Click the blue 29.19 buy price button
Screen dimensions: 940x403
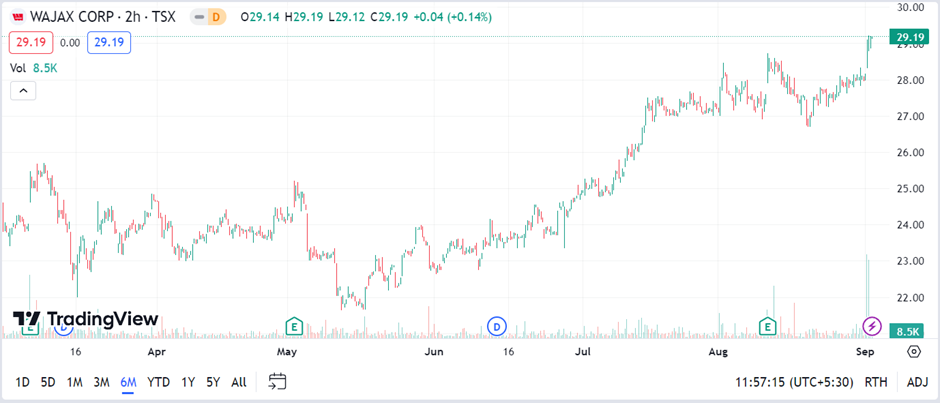109,43
